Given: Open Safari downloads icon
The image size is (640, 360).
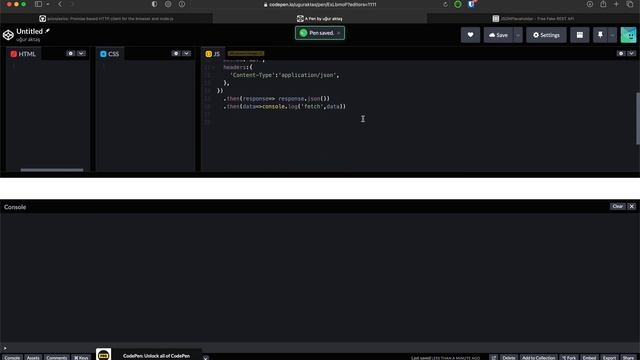Looking at the screenshot, I should 589,4.
